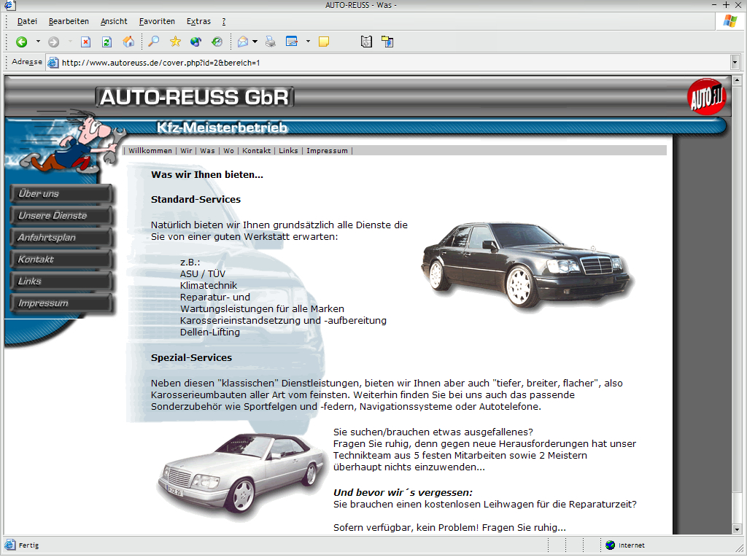
Task: Open the address bar dropdown list
Action: 735,63
